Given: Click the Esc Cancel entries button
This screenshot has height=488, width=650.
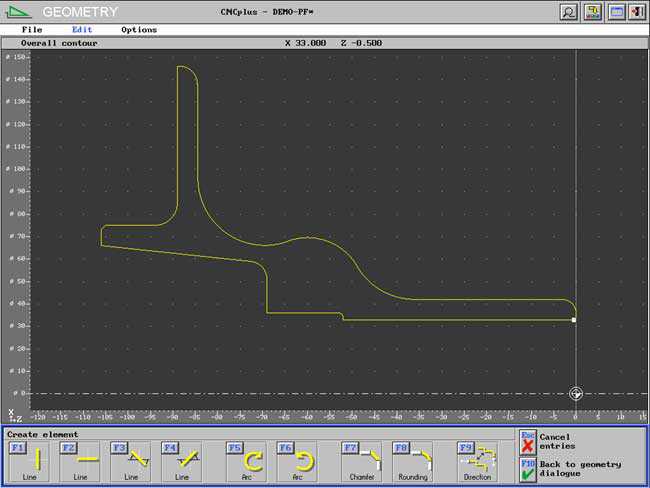Looking at the screenshot, I should (x=528, y=442).
